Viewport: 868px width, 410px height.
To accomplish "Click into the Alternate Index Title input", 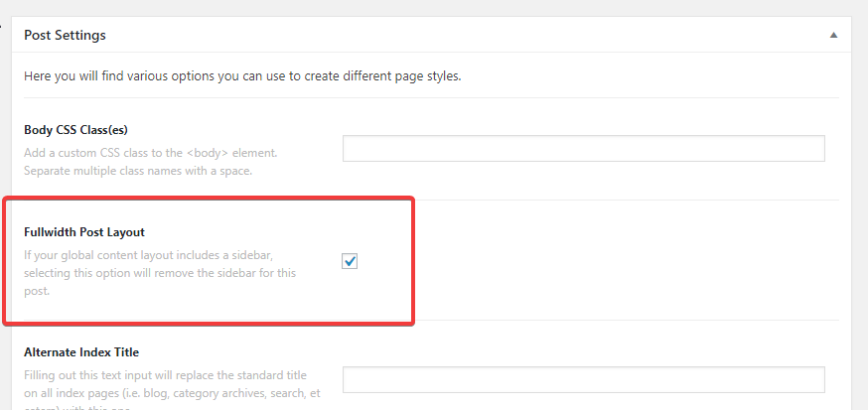I will [x=583, y=380].
